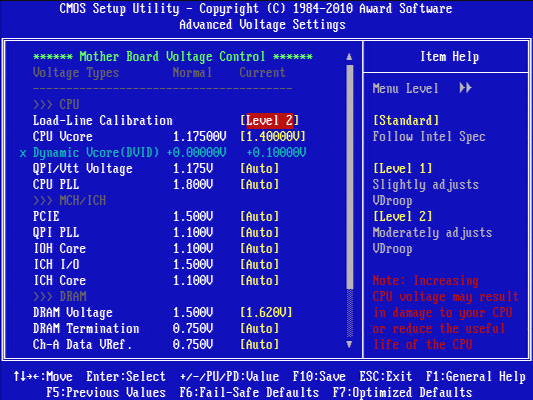This screenshot has width=533, height=400.
Task: Change the ICH I/O Auto setting
Action: click(259, 264)
